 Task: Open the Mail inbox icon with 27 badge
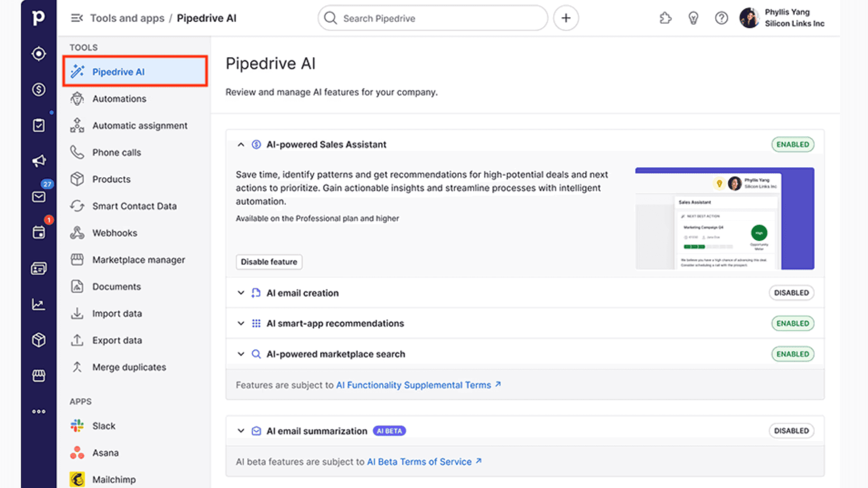click(38, 197)
